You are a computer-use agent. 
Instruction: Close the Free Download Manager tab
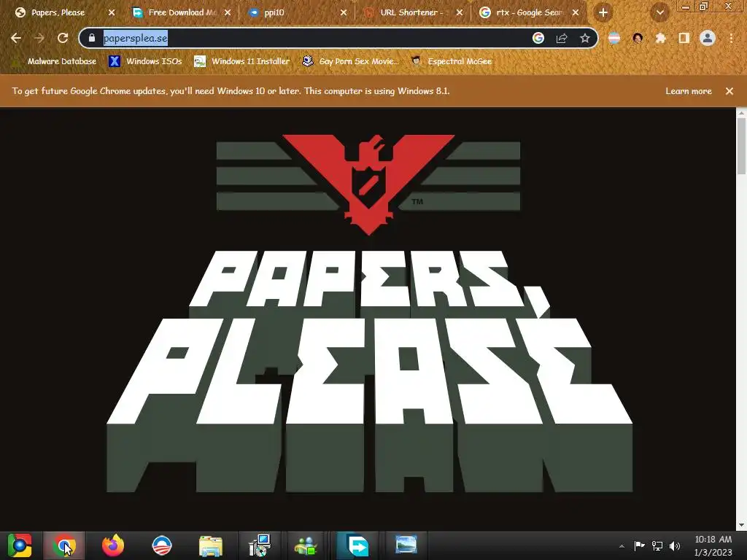pos(228,13)
